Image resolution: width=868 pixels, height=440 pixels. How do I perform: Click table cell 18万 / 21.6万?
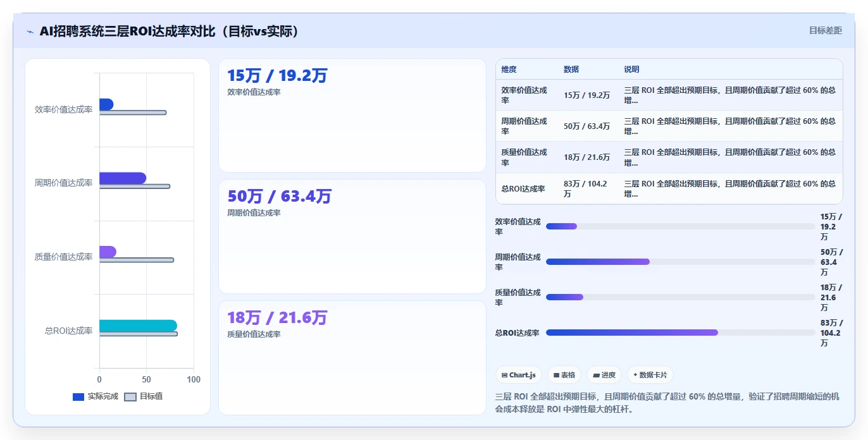(587, 157)
